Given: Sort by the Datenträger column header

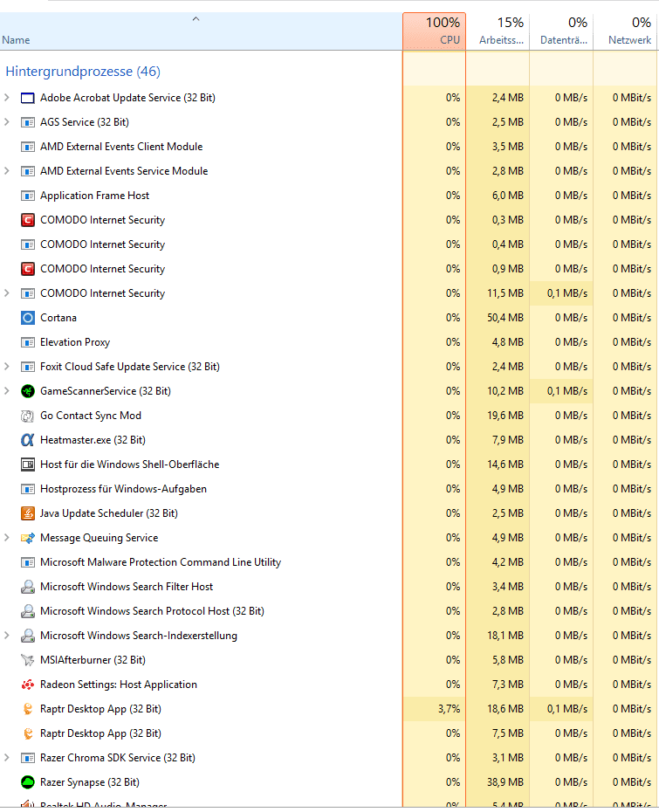Looking at the screenshot, I should 561,31.
